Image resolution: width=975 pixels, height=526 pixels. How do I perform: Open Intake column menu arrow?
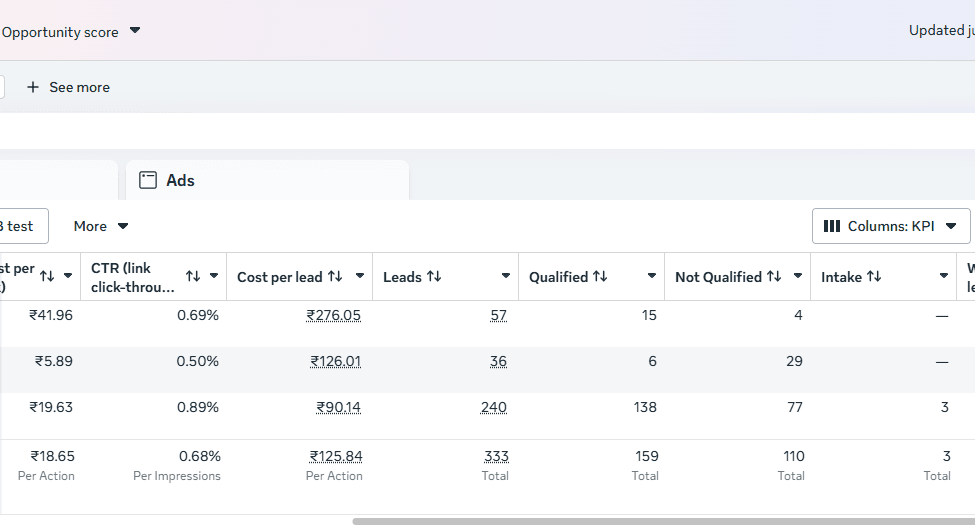pyautogui.click(x=944, y=275)
